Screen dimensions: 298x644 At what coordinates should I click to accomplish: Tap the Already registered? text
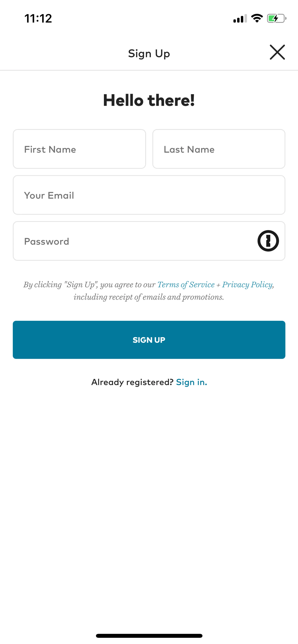[x=132, y=382]
